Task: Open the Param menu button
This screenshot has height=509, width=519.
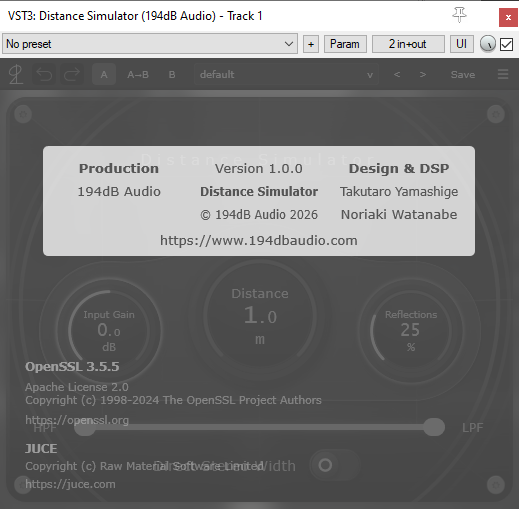Action: 345,44
